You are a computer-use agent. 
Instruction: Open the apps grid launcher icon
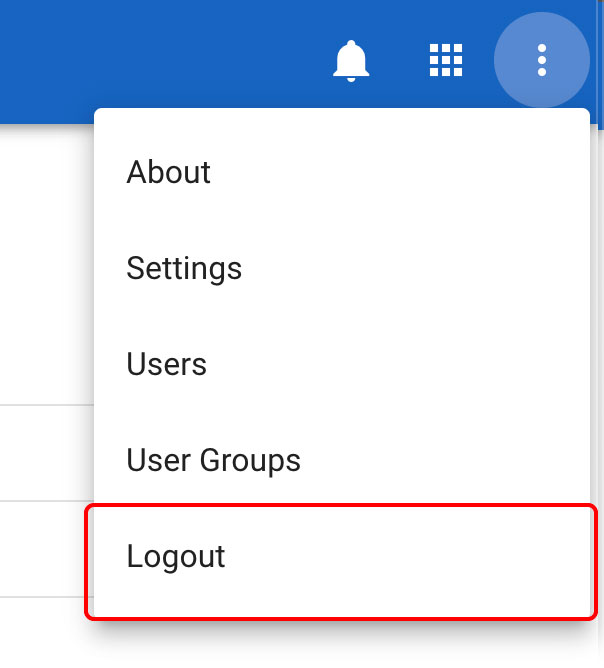point(446,60)
